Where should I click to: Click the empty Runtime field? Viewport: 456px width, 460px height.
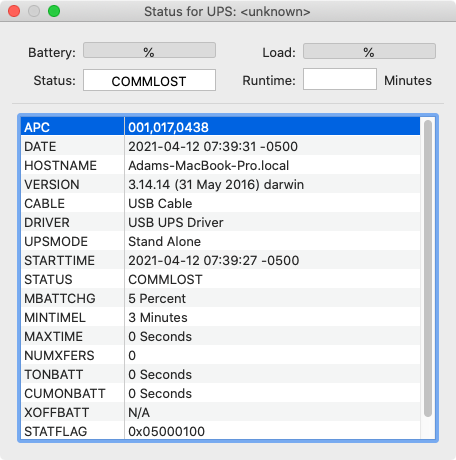click(340, 79)
